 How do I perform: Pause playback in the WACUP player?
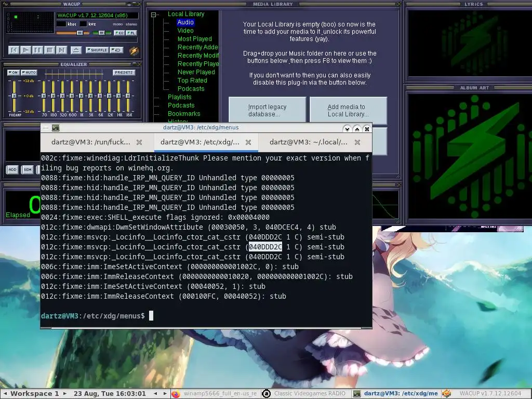[37, 50]
